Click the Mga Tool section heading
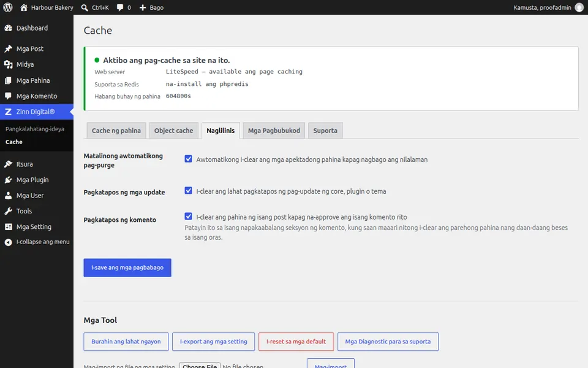 (x=100, y=320)
